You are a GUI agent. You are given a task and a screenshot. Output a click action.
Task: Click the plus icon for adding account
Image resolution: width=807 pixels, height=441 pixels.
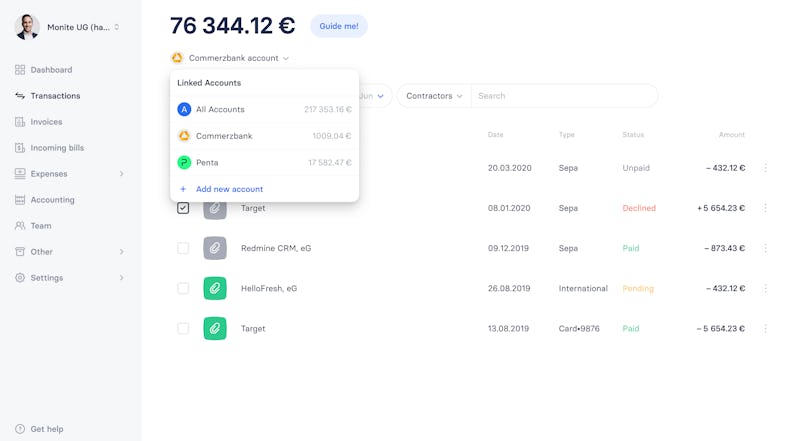pos(183,189)
